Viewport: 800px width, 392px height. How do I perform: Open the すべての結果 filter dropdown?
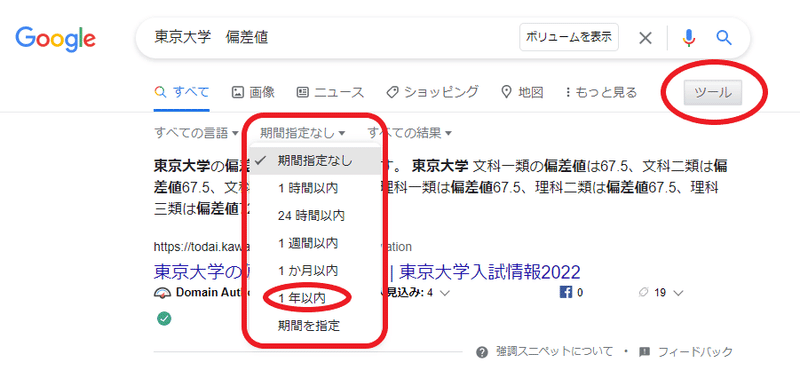point(410,134)
